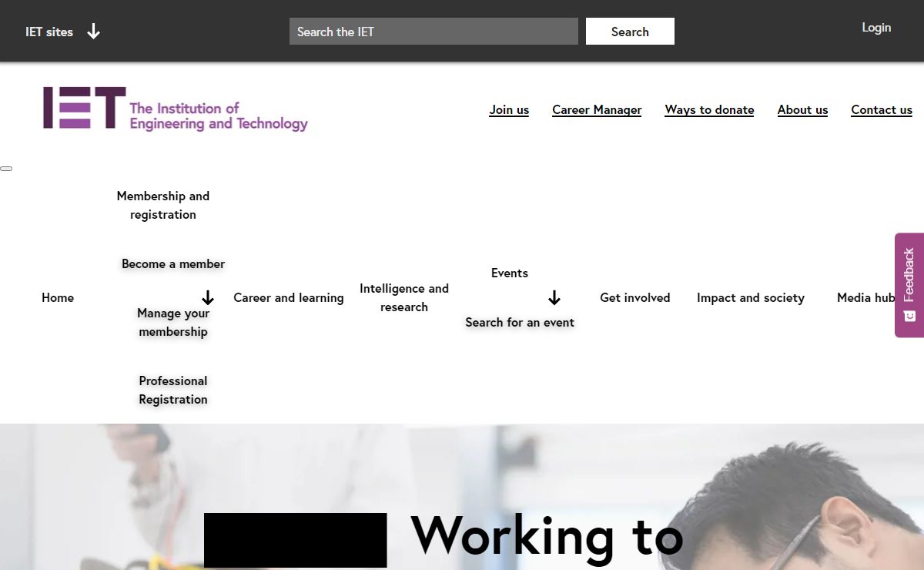Viewport: 924px width, 570px height.
Task: Click the IET sites label
Action: click(x=49, y=32)
